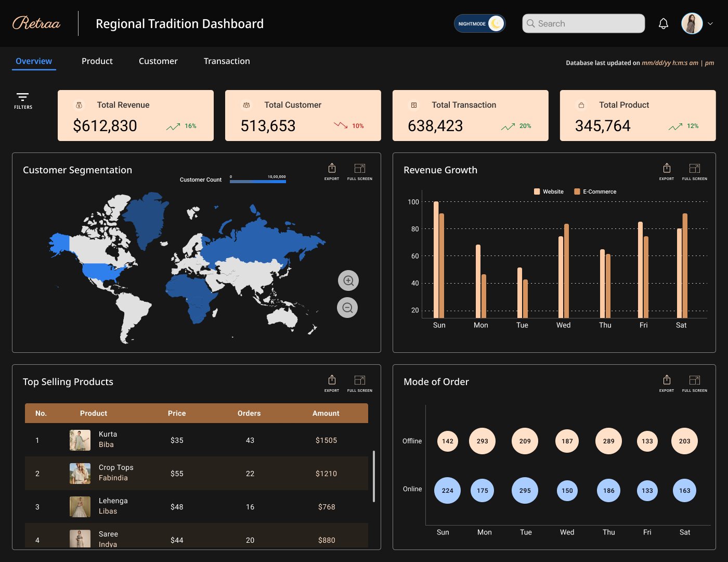The image size is (728, 562).
Task: Click the user avatar picture
Action: tap(692, 24)
